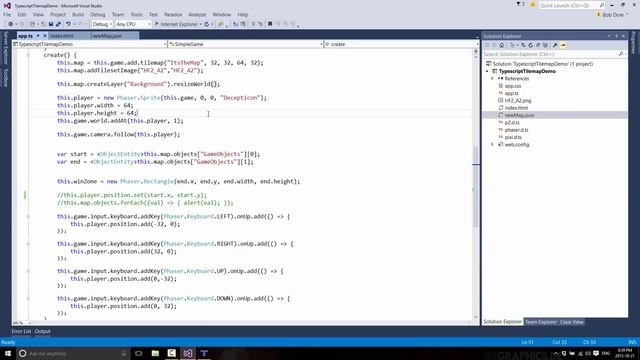
Task: Click the Show All Files icon
Action: pos(545,45)
